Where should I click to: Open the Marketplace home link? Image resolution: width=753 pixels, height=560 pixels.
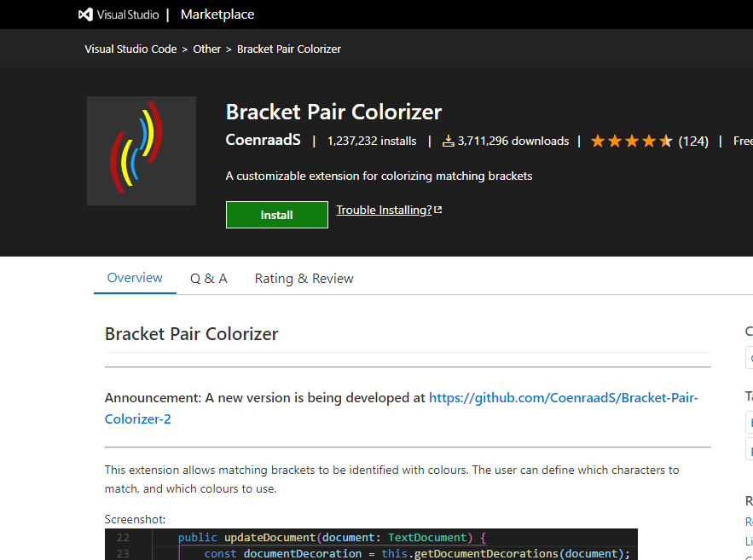coord(217,14)
